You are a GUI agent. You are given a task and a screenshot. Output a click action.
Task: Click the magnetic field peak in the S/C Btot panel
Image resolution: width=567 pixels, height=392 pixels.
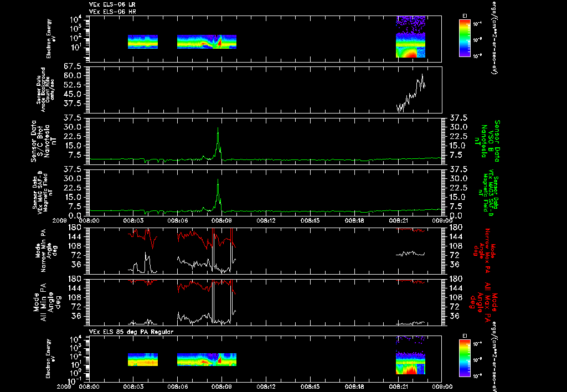218,128
